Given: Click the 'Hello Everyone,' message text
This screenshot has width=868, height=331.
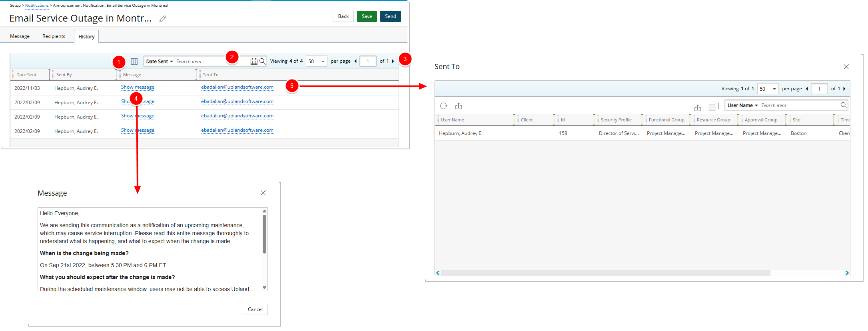Looking at the screenshot, I should [60, 214].
